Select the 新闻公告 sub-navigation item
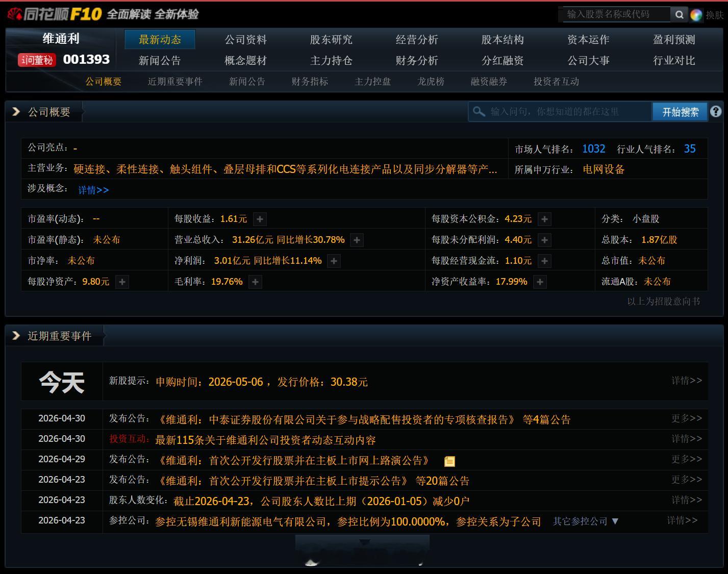The height and width of the screenshot is (574, 728). click(x=247, y=82)
